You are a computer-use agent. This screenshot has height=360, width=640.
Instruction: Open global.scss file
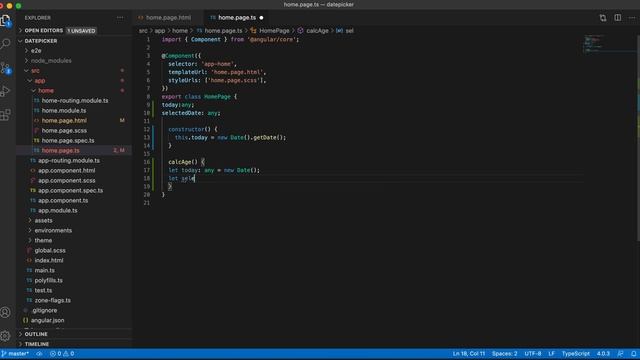pyautogui.click(x=50, y=250)
